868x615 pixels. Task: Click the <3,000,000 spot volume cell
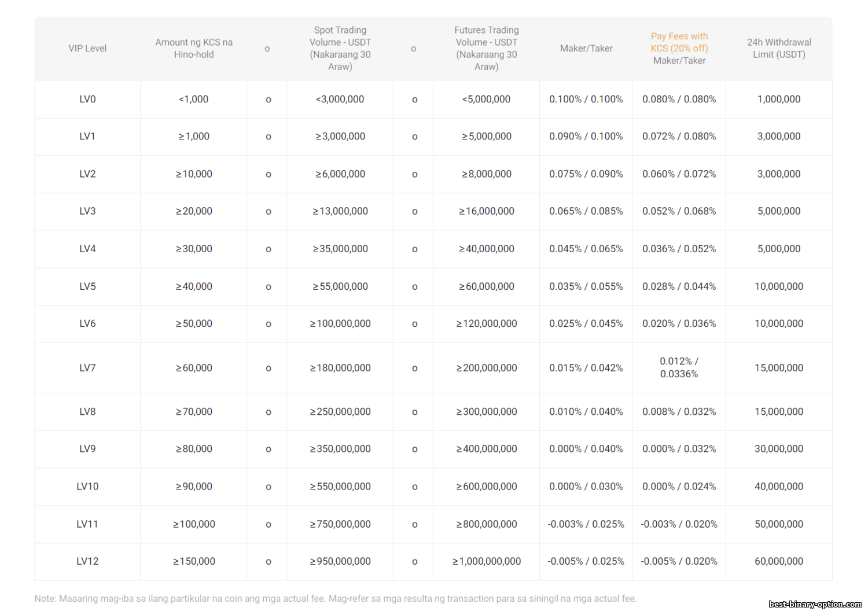click(x=340, y=99)
